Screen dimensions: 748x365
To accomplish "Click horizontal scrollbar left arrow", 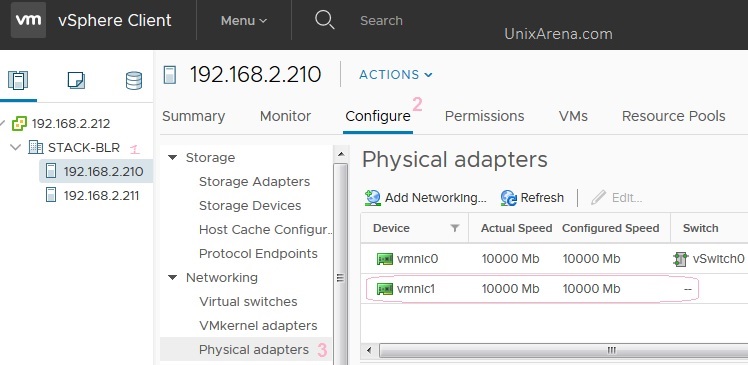I will click(368, 350).
